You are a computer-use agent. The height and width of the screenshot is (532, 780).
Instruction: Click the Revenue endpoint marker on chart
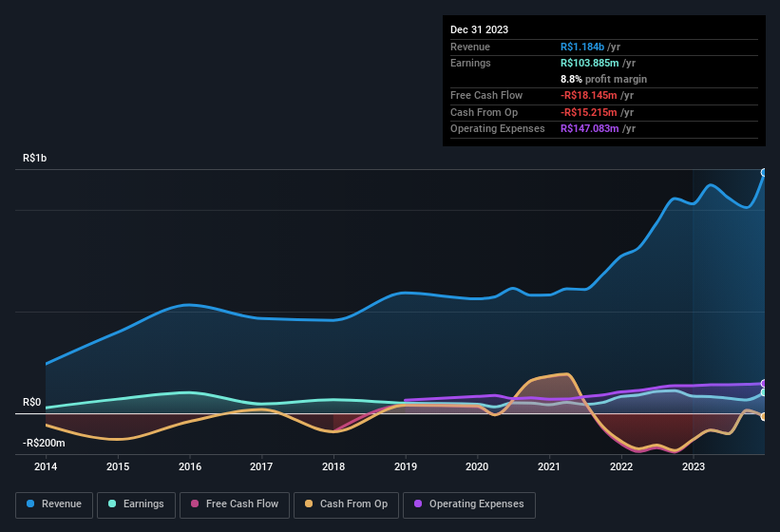point(764,173)
